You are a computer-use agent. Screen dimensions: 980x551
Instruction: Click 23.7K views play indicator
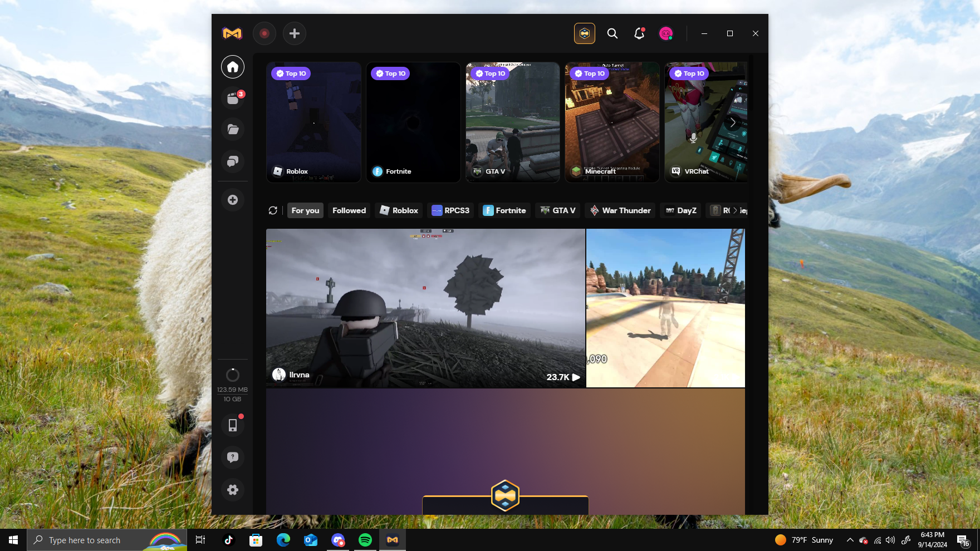[563, 377]
